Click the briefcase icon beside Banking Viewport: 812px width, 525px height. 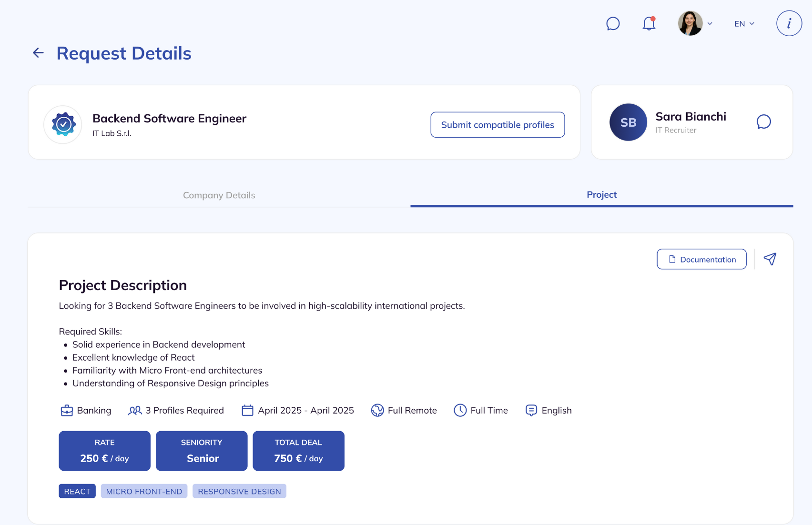[67, 410]
